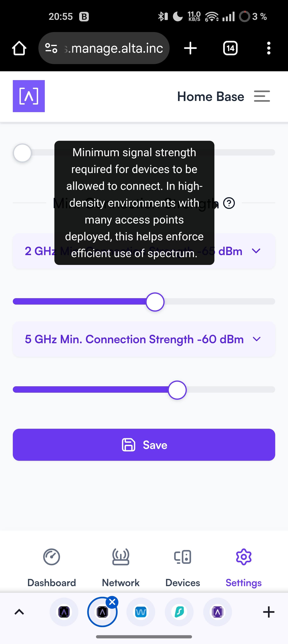Viewport: 288px width, 644px height.
Task: Tap the site settings icon in address bar
Action: point(51,48)
